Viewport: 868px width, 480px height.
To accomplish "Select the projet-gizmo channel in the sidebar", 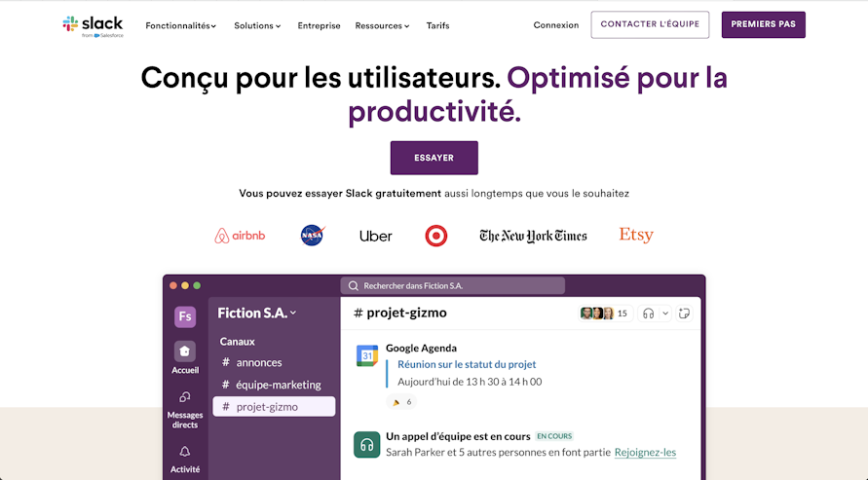I will (x=274, y=406).
